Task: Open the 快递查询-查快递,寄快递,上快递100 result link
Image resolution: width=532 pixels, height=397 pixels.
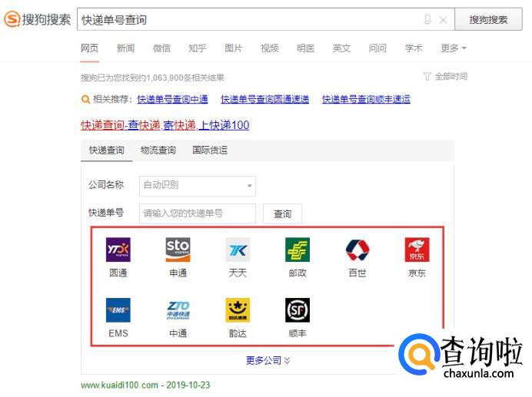Action: tap(165, 125)
